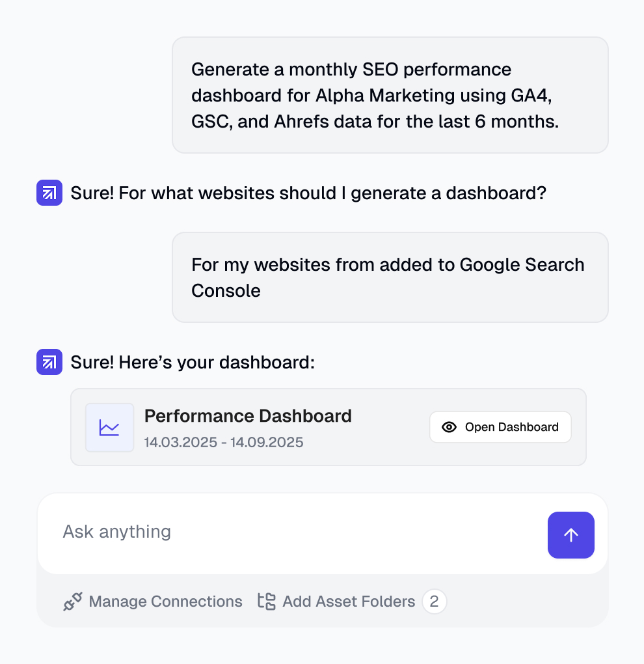Select Add Asset Folders
This screenshot has height=664, width=644.
[x=336, y=602]
